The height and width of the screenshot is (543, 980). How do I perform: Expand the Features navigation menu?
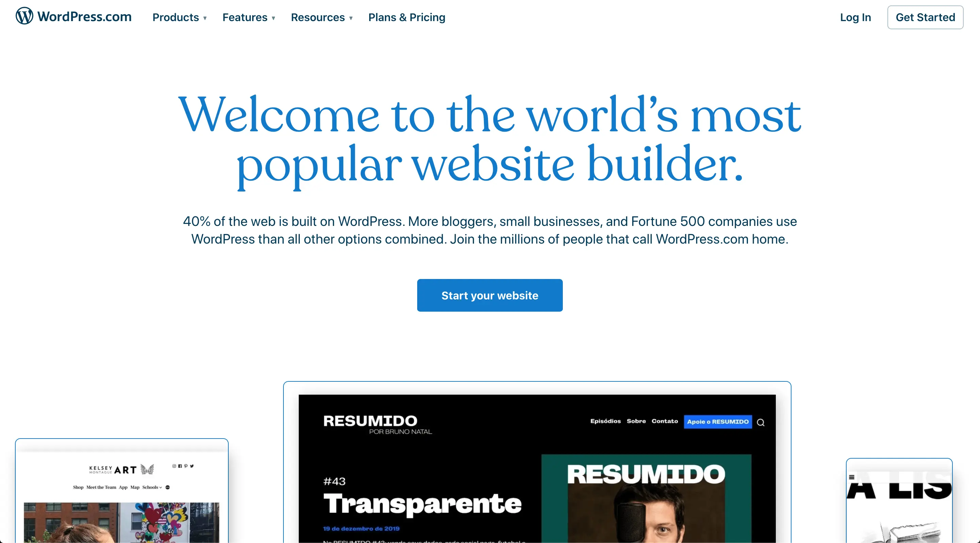tap(249, 17)
